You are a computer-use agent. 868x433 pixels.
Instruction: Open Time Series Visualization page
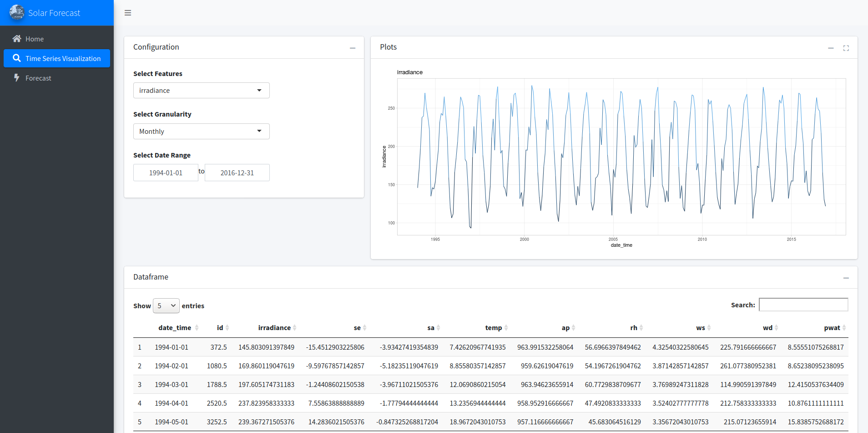click(57, 58)
